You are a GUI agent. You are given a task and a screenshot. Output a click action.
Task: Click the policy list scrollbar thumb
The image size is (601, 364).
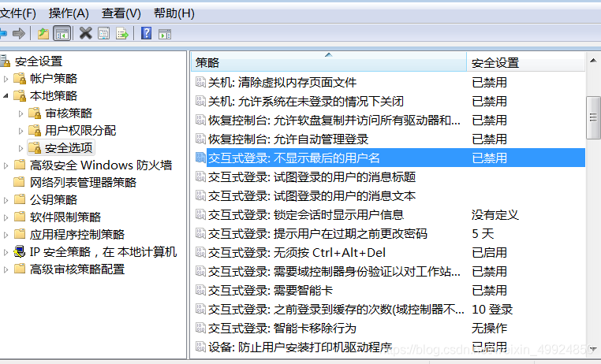click(593, 118)
